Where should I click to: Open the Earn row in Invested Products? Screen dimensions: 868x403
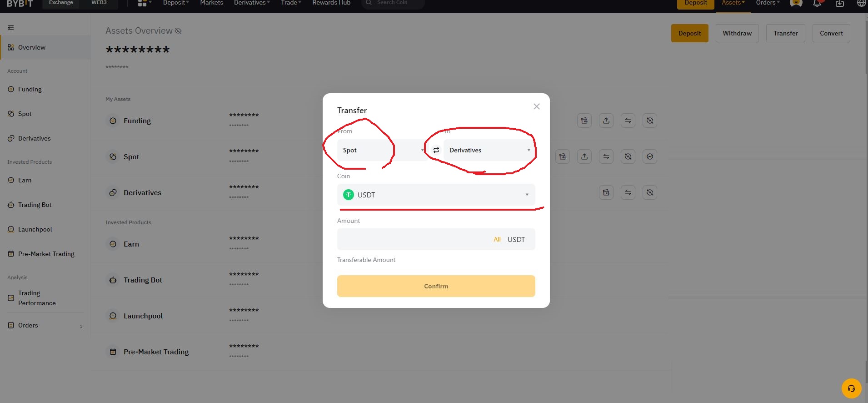379,244
